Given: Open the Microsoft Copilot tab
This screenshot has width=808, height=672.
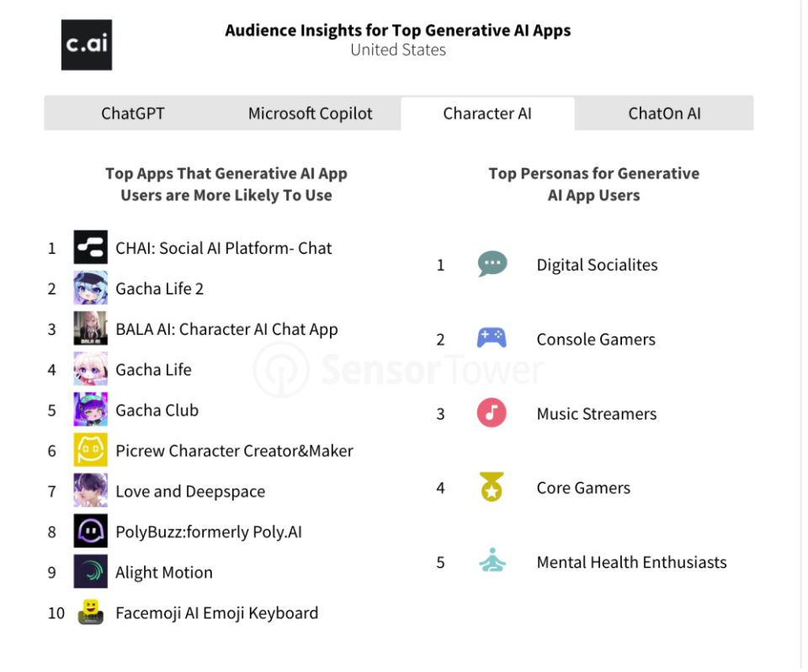Looking at the screenshot, I should click(310, 114).
